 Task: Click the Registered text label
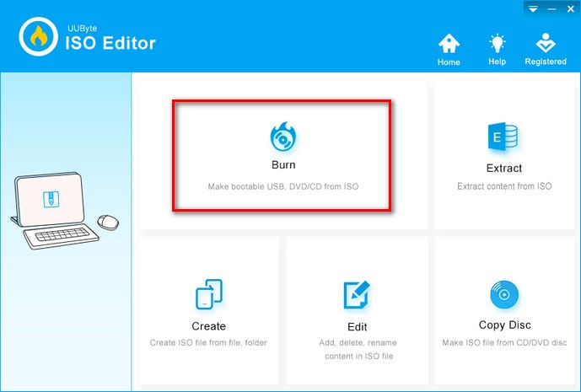(546, 62)
